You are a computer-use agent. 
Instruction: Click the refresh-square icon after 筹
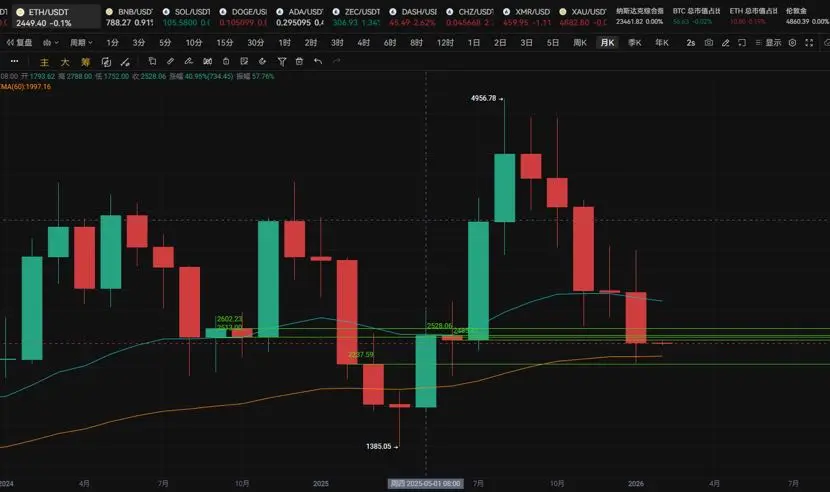point(106,62)
